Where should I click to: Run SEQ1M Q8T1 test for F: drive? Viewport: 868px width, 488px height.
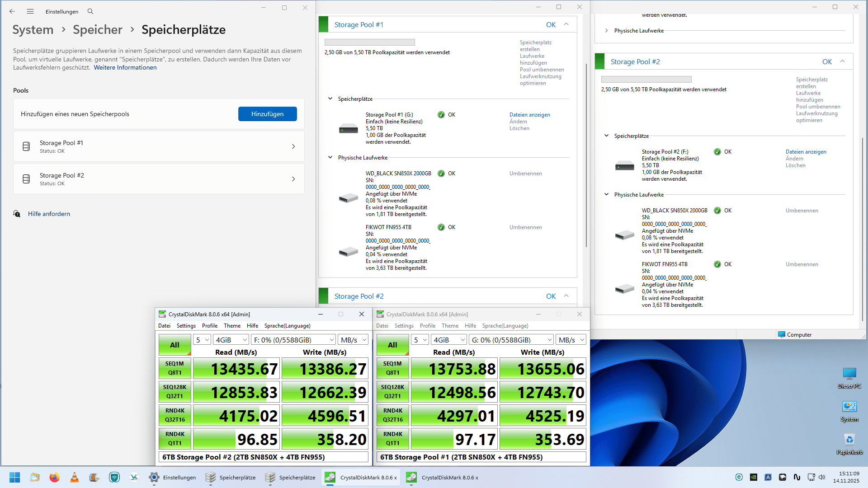pyautogui.click(x=175, y=368)
